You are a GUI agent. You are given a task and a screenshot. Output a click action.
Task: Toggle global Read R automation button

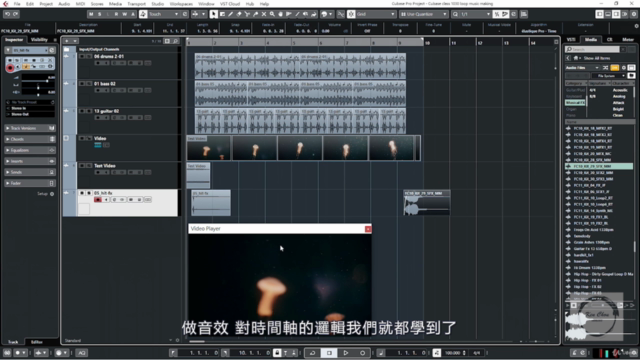[116, 14]
